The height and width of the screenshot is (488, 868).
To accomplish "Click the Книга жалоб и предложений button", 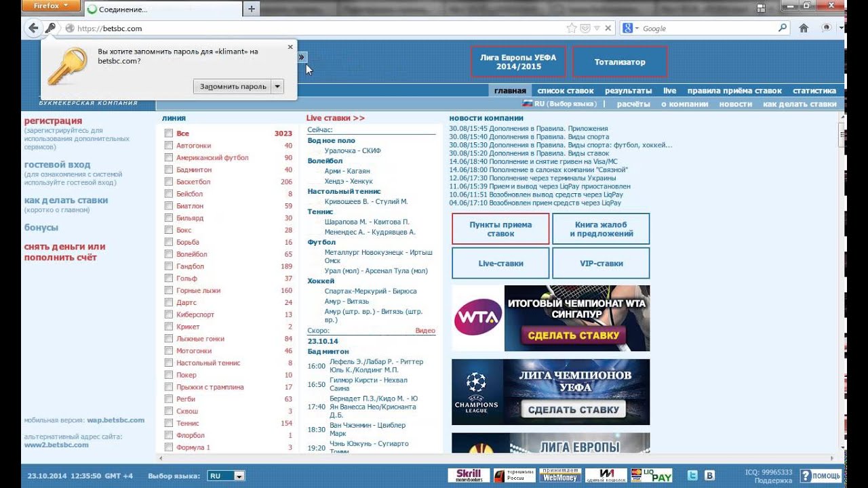I will coord(601,229).
